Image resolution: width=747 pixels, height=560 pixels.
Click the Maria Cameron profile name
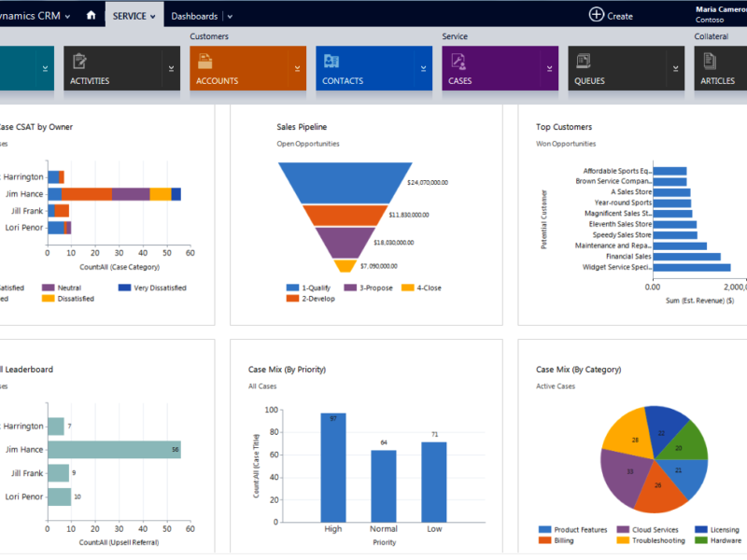[717, 9]
